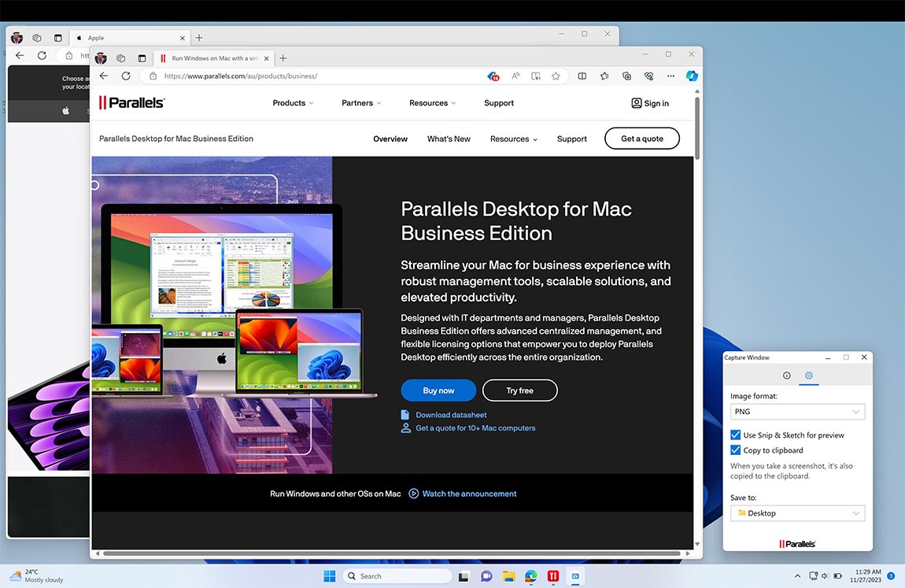The image size is (905, 588).
Task: Open the Save to Desktop dropdown
Action: (x=797, y=513)
